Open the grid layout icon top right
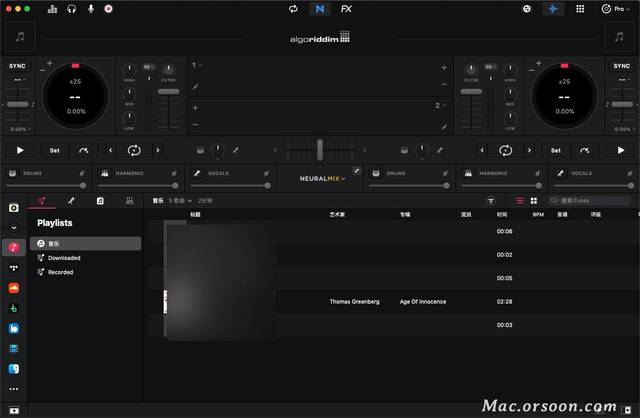The image size is (640, 418). (580, 9)
